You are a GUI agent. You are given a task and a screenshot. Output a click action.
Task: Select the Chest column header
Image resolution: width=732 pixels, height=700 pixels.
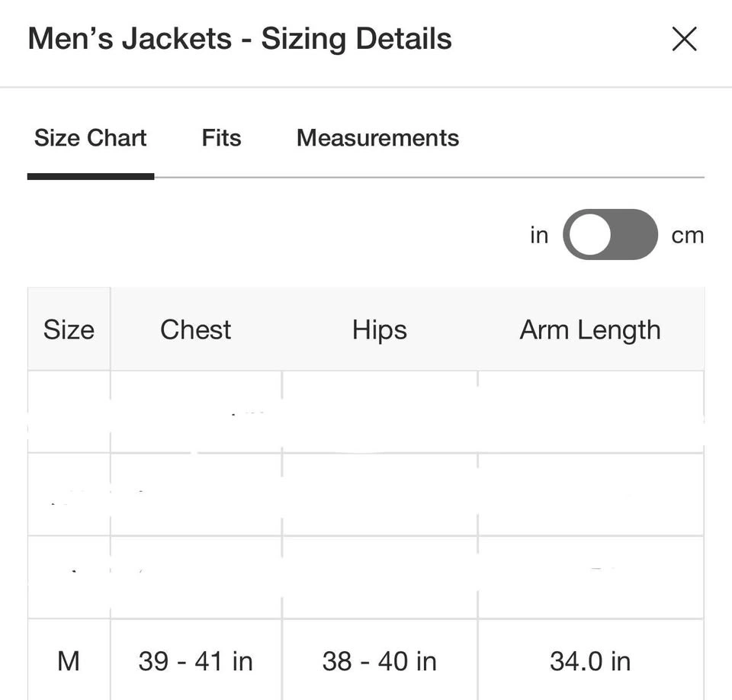(195, 330)
